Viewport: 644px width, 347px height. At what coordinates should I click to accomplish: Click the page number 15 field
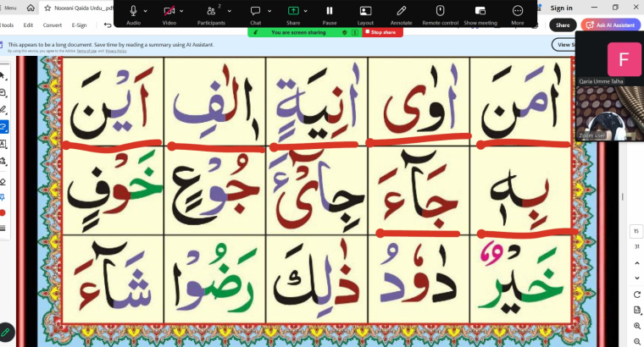tap(636, 231)
